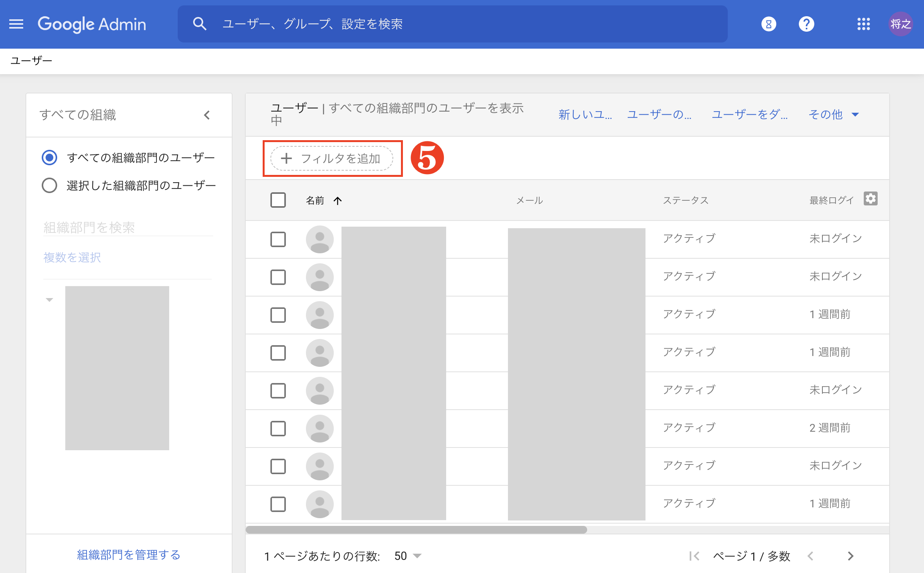
Task: Click 複数を選択 link
Action: (72, 257)
